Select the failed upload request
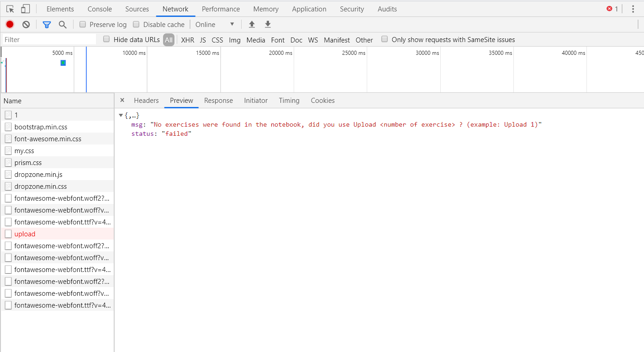The width and height of the screenshot is (644, 352). (x=25, y=234)
